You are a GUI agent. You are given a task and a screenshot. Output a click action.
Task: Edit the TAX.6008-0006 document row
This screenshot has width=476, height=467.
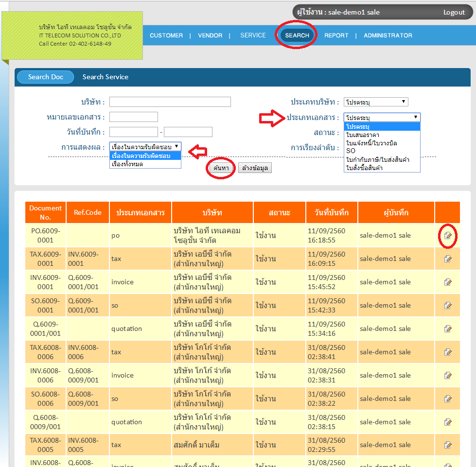(x=448, y=352)
